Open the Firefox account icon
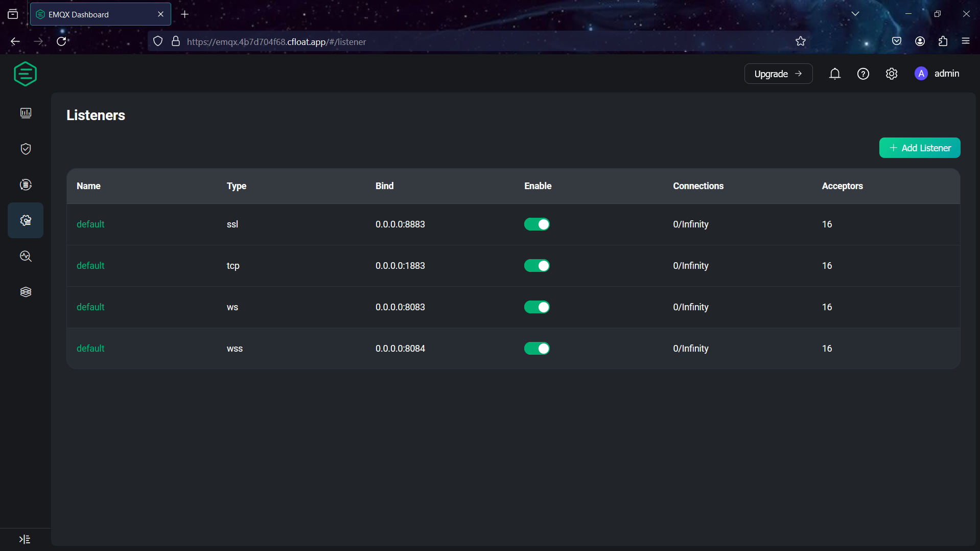The height and width of the screenshot is (551, 980). (920, 41)
